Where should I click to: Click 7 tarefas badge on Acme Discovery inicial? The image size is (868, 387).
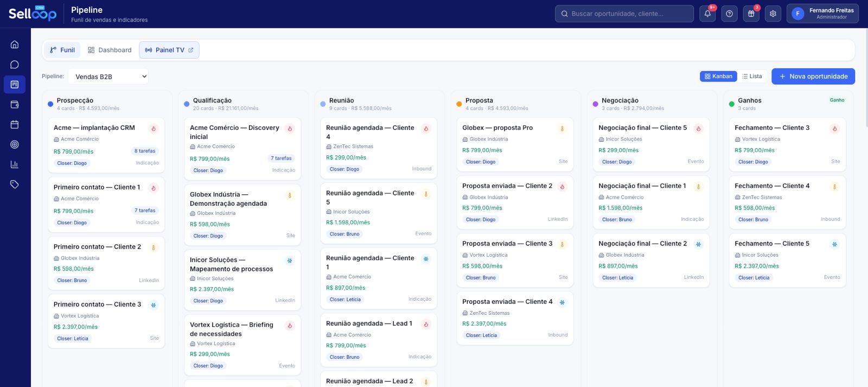coord(281,158)
